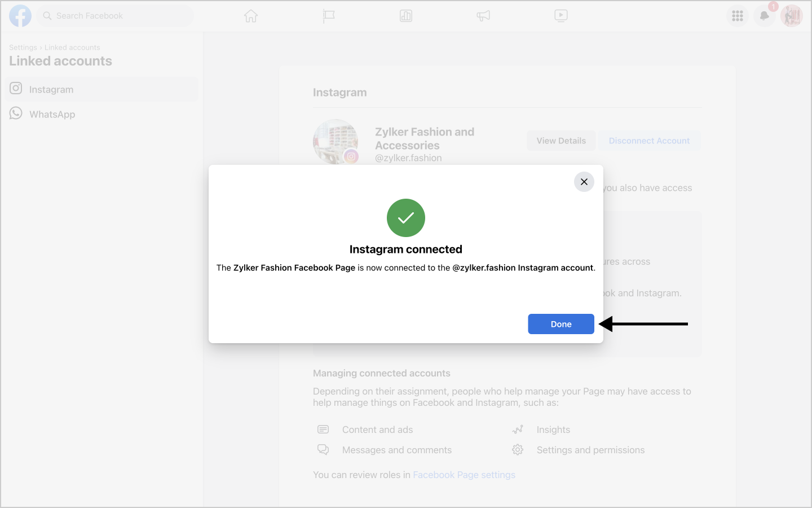Click the Settings breadcrumb link
This screenshot has height=508, width=812.
(23, 47)
